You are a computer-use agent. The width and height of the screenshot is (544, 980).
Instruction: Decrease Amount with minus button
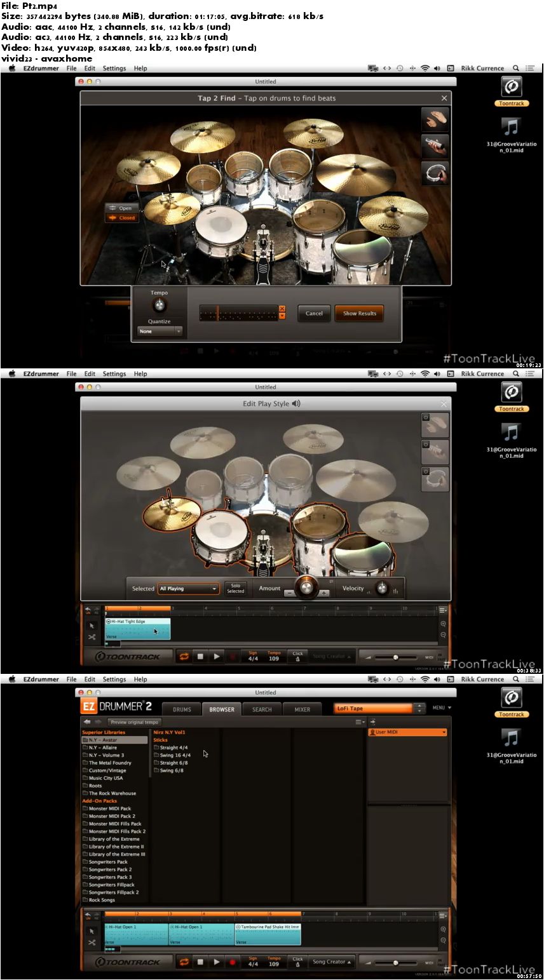[289, 593]
